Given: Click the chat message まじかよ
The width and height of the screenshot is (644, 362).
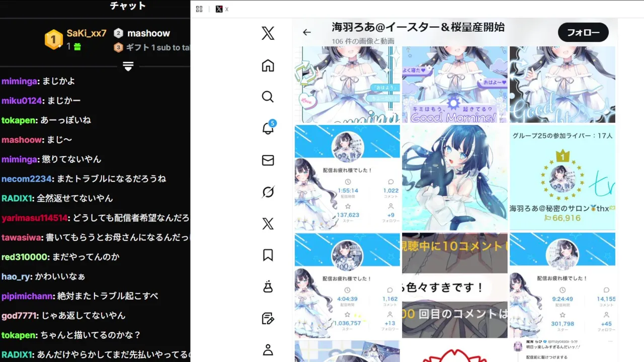Looking at the screenshot, I should (x=58, y=81).
